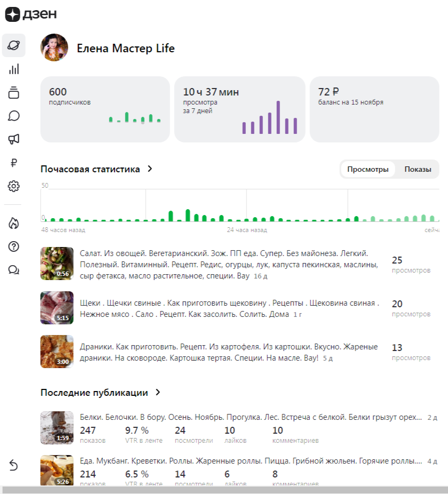The height and width of the screenshot is (494, 448).
Task: Click the Dzen logo icon
Action: [x=13, y=14]
